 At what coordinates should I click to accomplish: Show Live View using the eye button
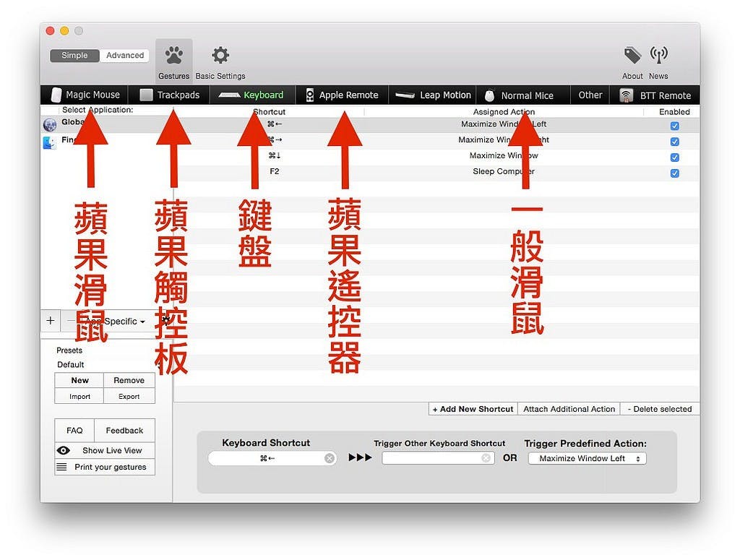pyautogui.click(x=105, y=451)
